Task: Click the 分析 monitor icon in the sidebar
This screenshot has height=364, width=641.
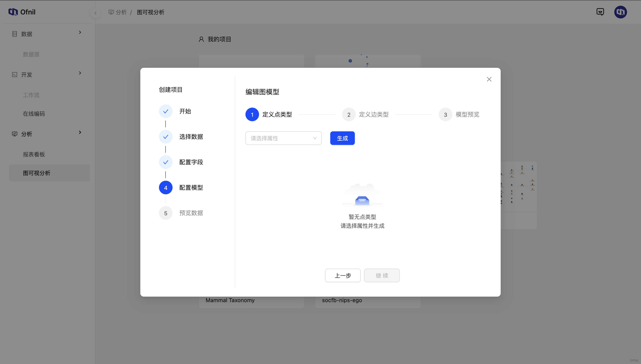Action: pyautogui.click(x=14, y=134)
